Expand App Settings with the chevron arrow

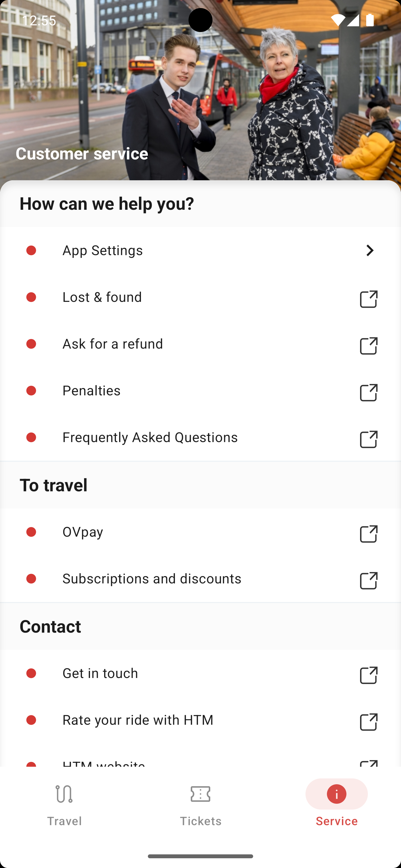tap(370, 250)
